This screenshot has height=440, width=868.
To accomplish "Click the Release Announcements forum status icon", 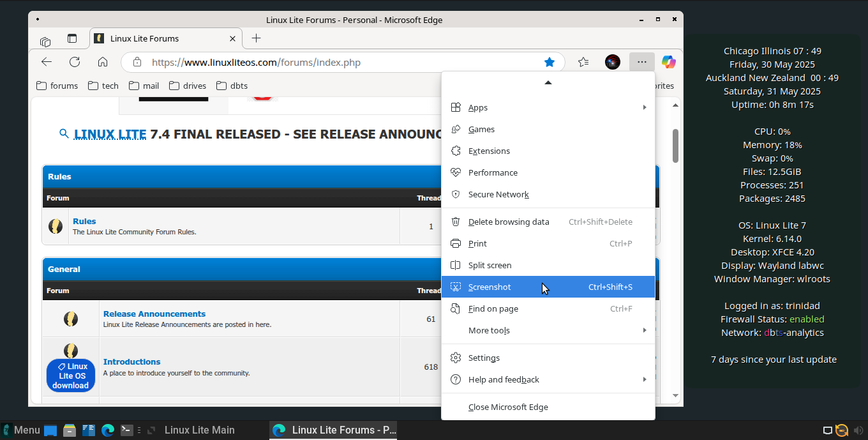I will pos(71,319).
